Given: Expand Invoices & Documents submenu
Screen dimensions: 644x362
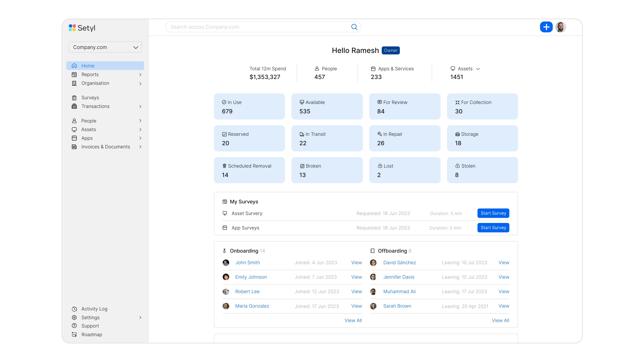Looking at the screenshot, I should pos(140,147).
